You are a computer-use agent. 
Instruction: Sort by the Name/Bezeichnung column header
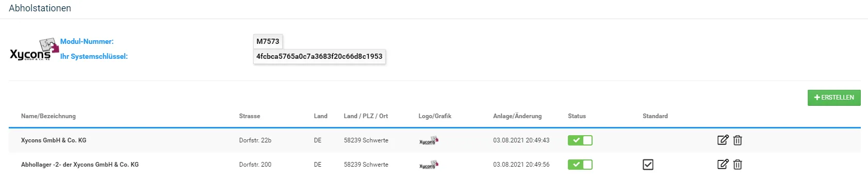click(x=48, y=116)
